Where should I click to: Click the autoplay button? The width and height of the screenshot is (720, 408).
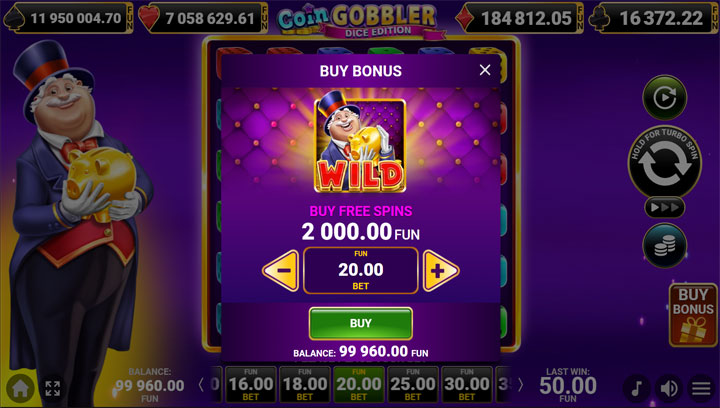[x=664, y=97]
